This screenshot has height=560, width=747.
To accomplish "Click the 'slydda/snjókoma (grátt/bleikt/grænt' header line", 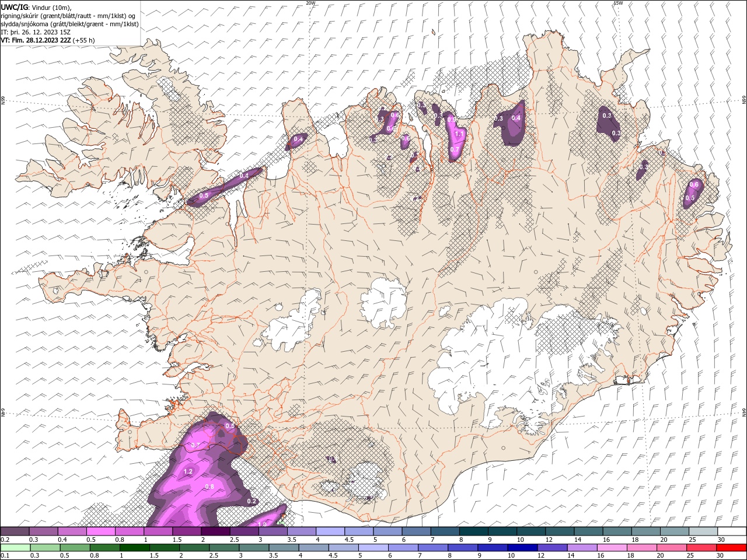I will (x=69, y=24).
